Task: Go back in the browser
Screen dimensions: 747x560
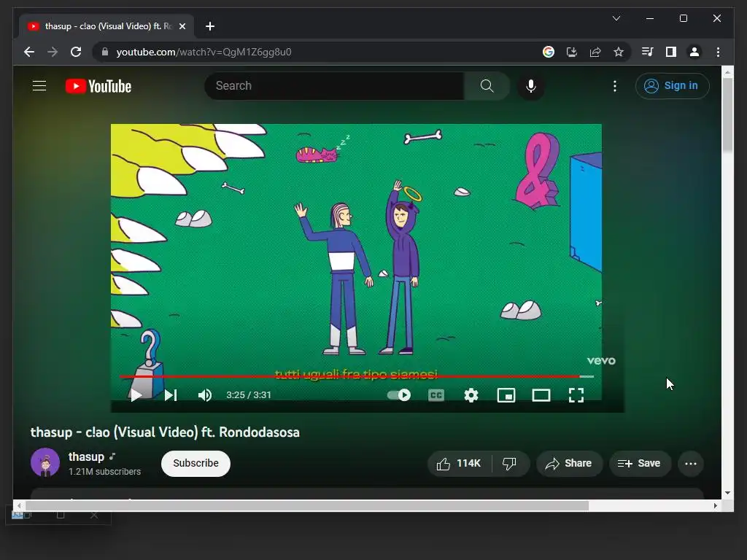Action: pos(29,52)
